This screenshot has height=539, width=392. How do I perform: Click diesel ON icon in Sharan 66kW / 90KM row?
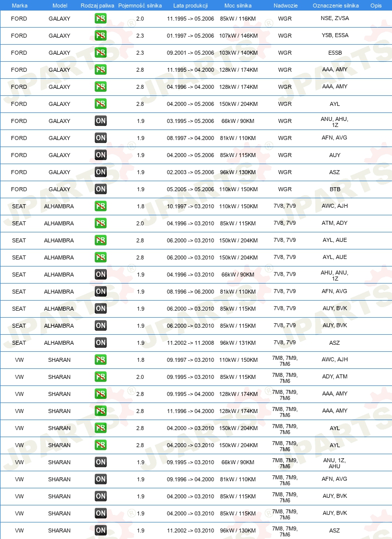[101, 462]
